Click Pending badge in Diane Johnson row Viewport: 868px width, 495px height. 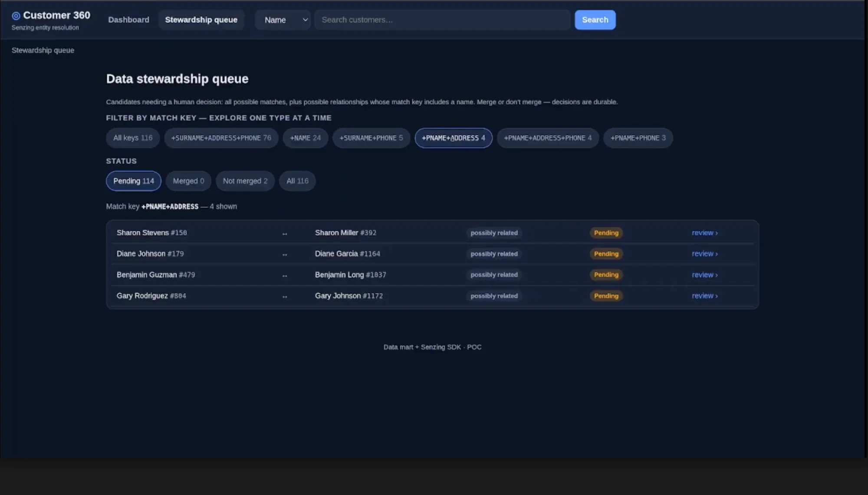pyautogui.click(x=606, y=254)
